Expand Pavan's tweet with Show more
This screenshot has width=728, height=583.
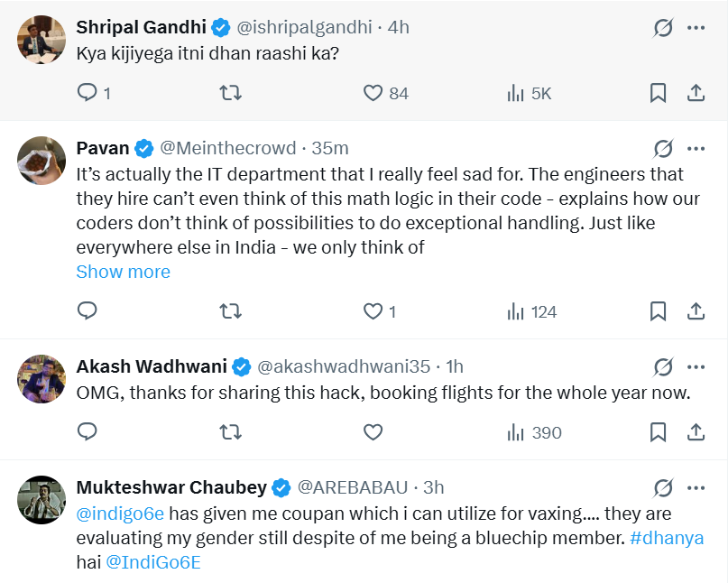point(123,272)
